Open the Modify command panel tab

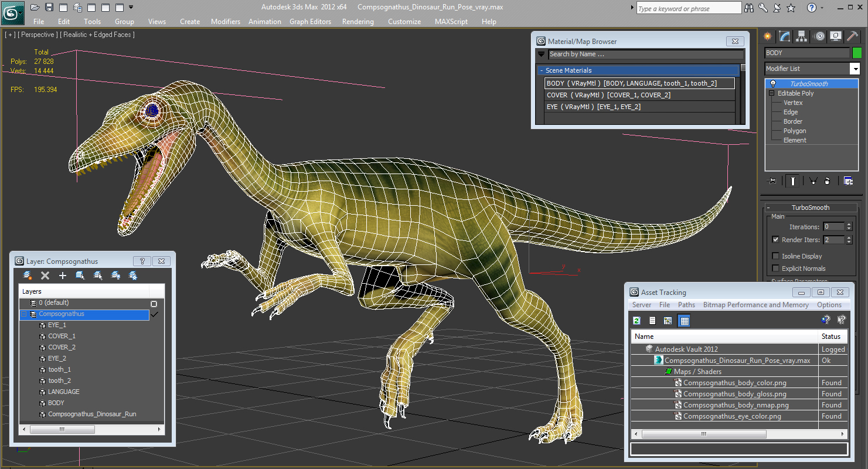tap(784, 36)
